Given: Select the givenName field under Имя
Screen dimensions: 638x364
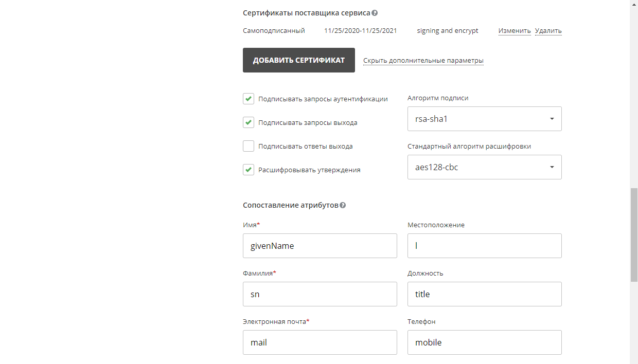Looking at the screenshot, I should (x=320, y=246).
